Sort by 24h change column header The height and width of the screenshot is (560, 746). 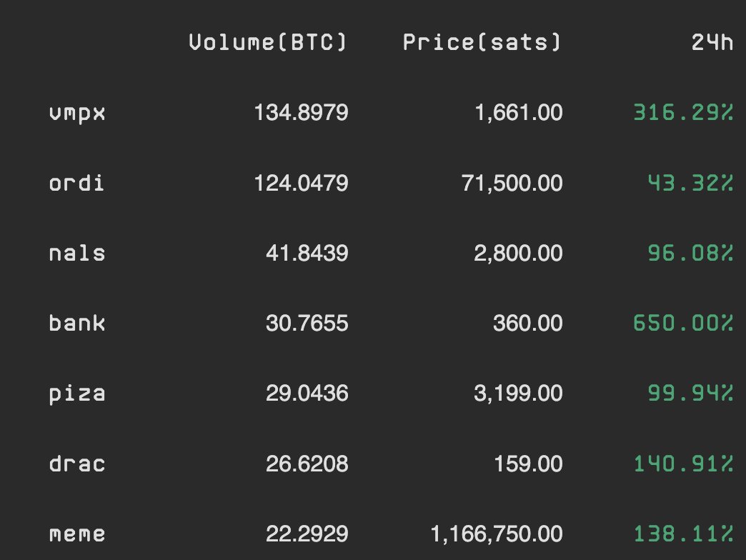(x=712, y=42)
